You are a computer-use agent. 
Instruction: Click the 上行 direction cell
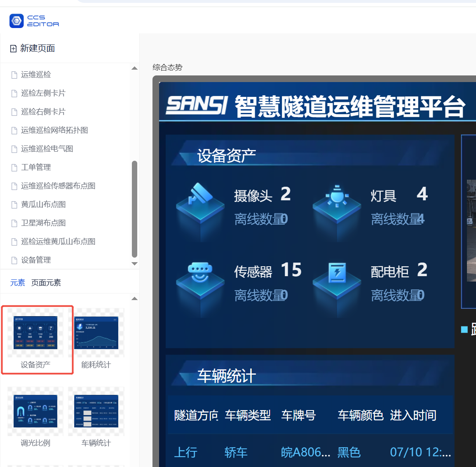186,453
